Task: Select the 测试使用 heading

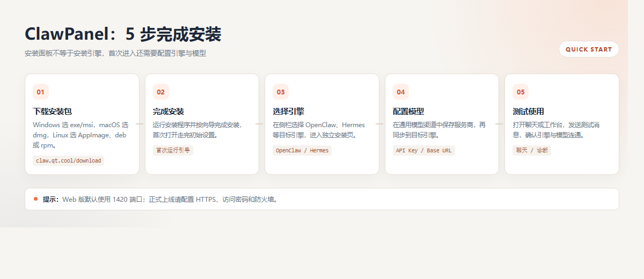Action: [528, 112]
